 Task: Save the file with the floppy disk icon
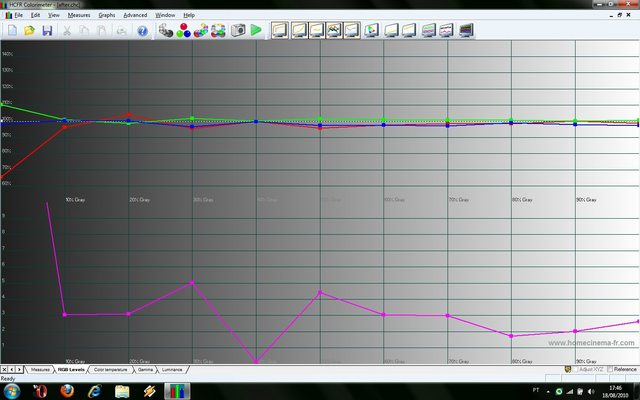[x=47, y=30]
